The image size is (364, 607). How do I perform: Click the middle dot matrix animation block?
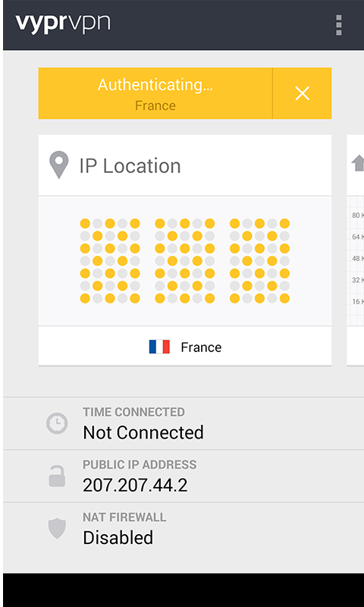point(185,261)
